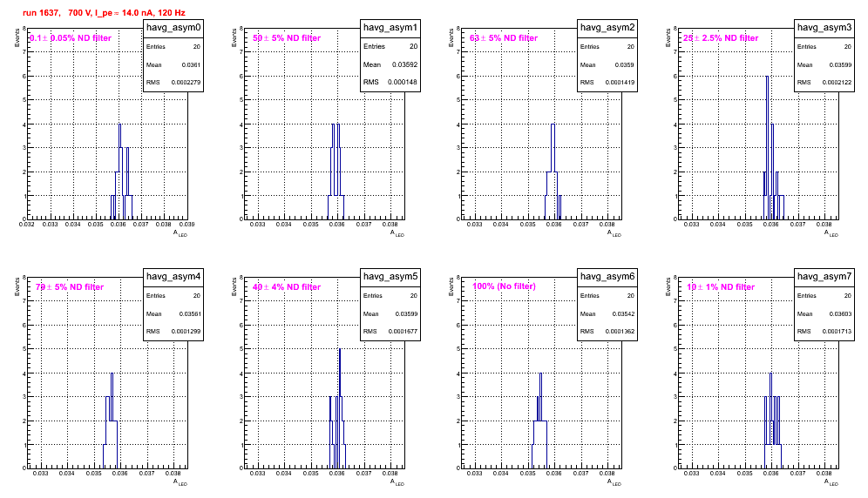Click the Events axis label of havg_asym4 plot
The image size is (868, 498).
coord(17,287)
